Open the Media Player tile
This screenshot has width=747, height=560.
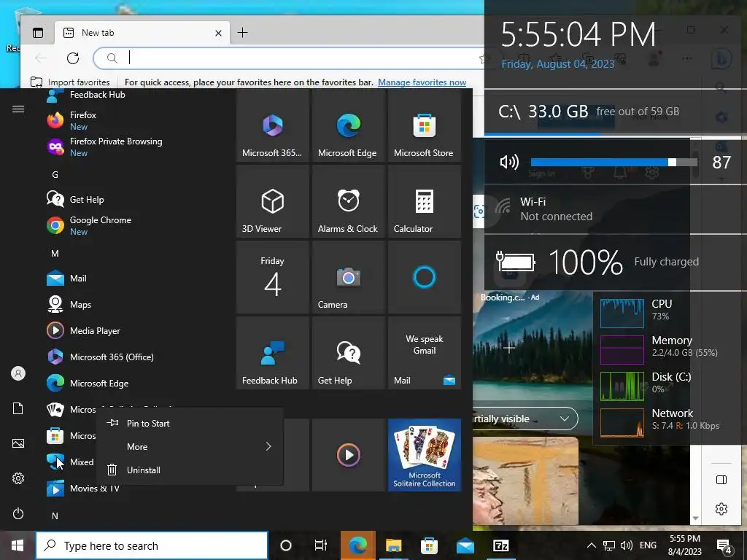[x=348, y=455]
